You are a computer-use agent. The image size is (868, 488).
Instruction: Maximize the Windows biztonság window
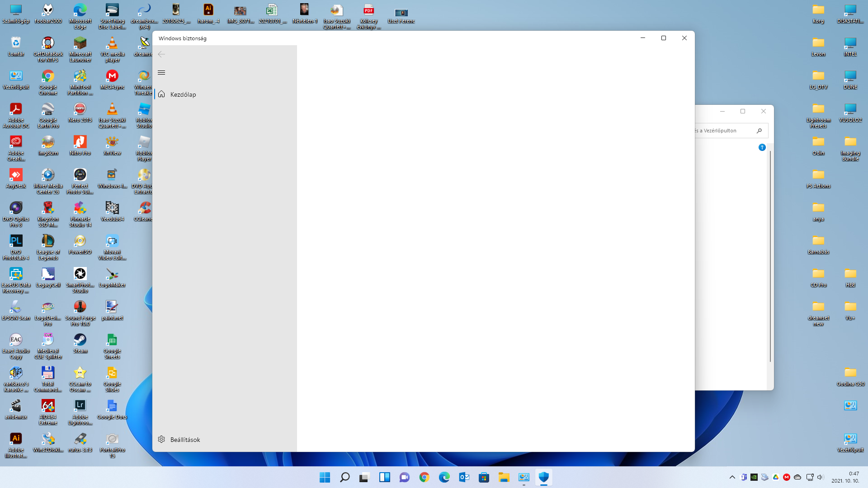664,38
